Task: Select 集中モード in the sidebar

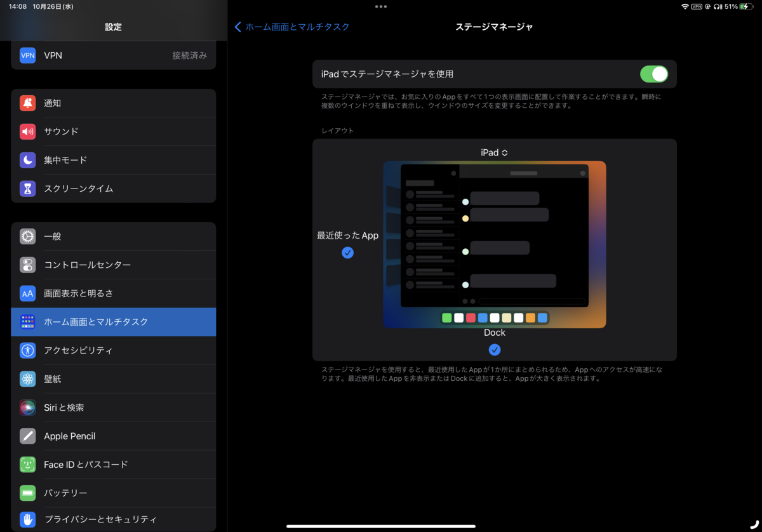Action: [114, 160]
